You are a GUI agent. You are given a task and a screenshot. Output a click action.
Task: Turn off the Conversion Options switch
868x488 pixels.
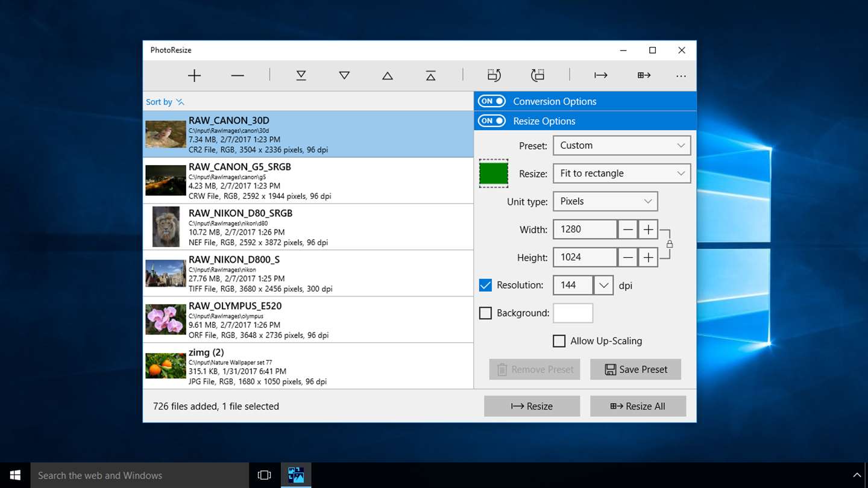point(492,101)
